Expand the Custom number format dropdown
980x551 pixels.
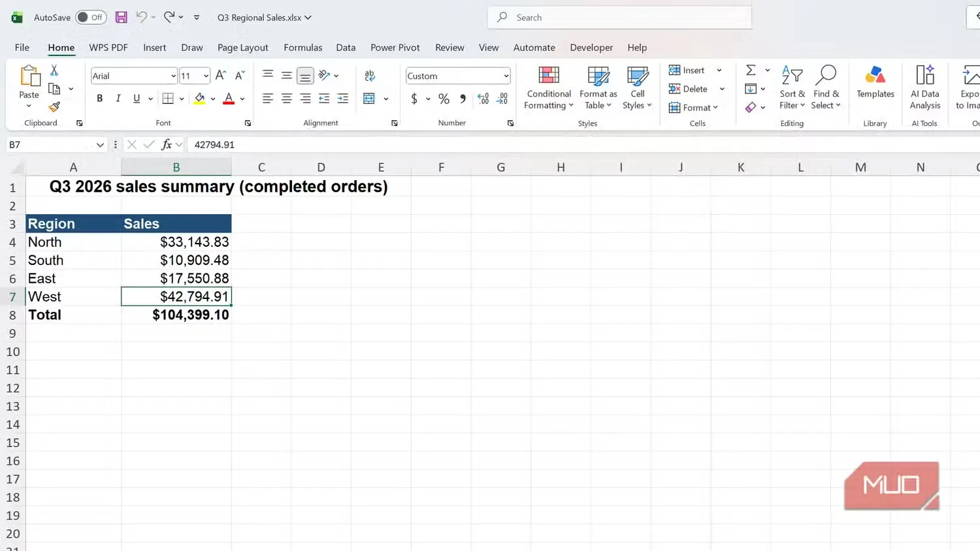tap(506, 76)
